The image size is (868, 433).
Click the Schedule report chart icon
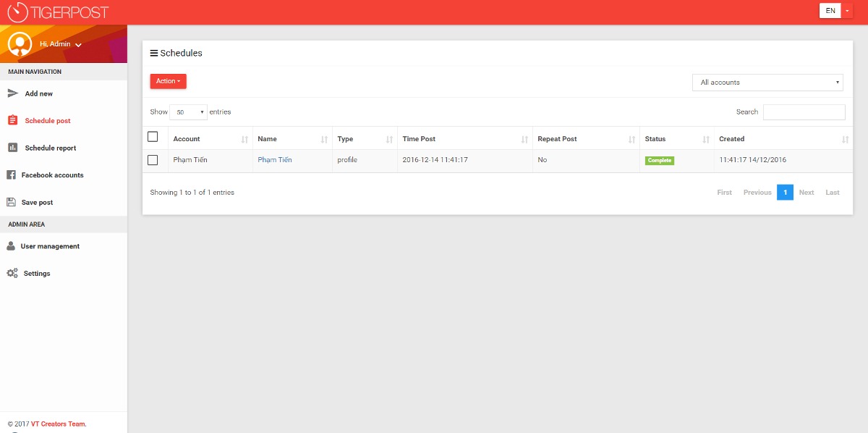coord(12,148)
